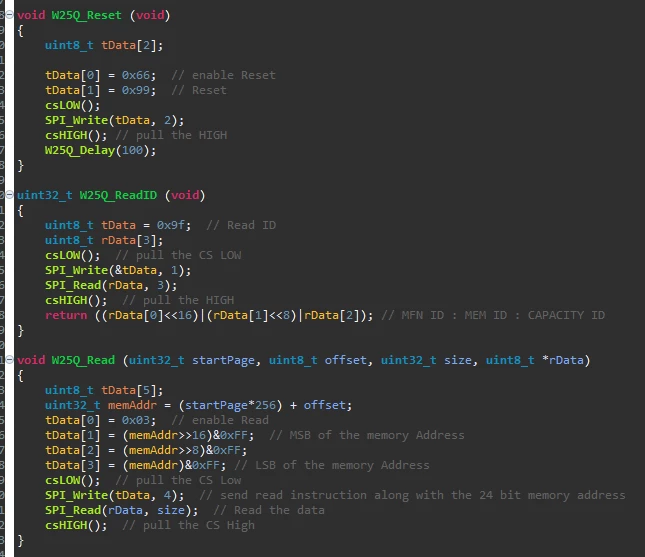Click the 'SPI_Read(rData, 3);' call

111,285
